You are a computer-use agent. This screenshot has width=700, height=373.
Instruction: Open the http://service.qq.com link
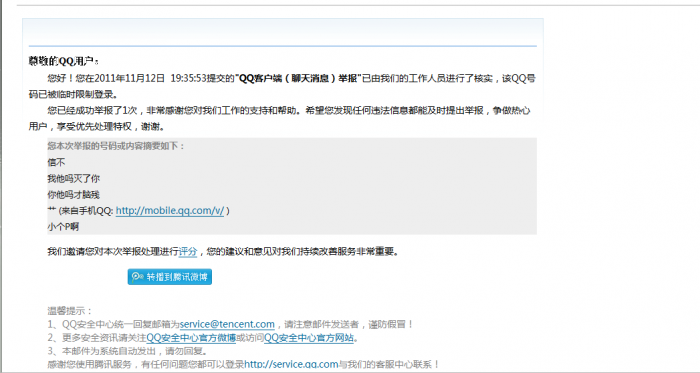click(x=291, y=364)
